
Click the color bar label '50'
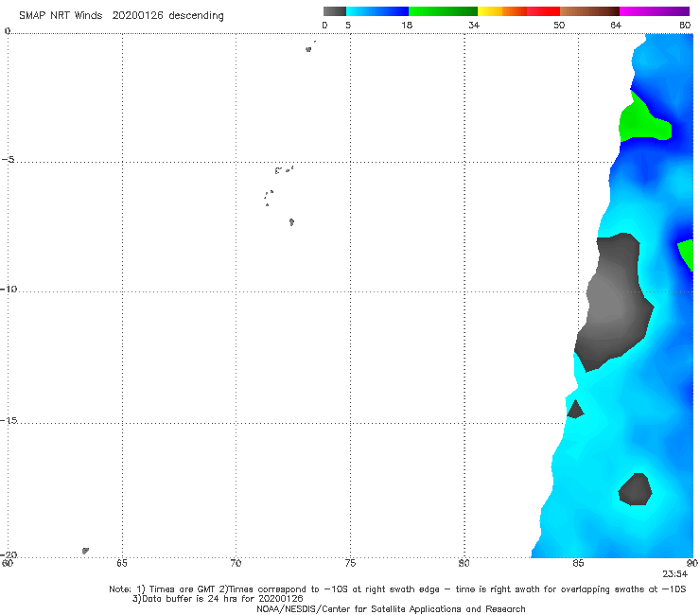pyautogui.click(x=559, y=26)
